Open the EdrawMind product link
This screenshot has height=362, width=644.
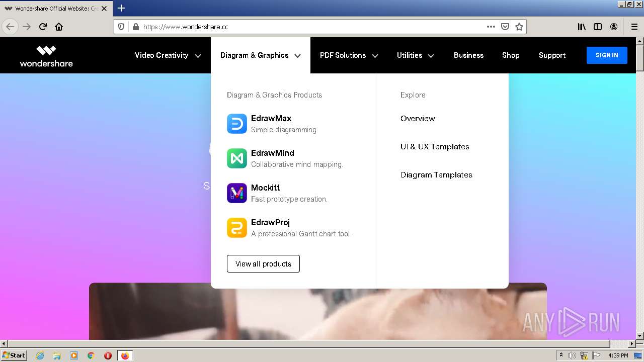273,153
